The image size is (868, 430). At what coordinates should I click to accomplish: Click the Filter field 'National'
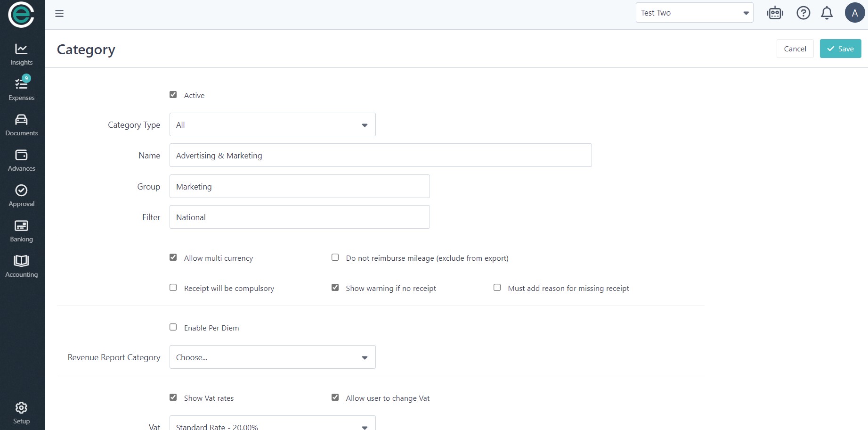(x=300, y=217)
